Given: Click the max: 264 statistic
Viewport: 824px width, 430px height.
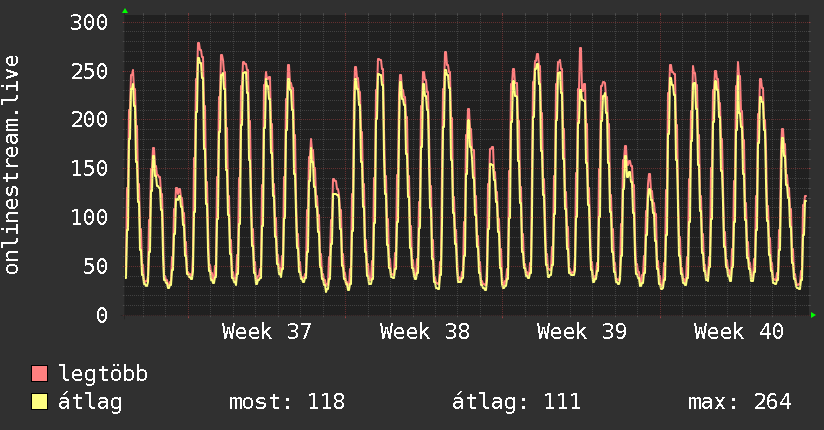Looking at the screenshot, I should [739, 402].
